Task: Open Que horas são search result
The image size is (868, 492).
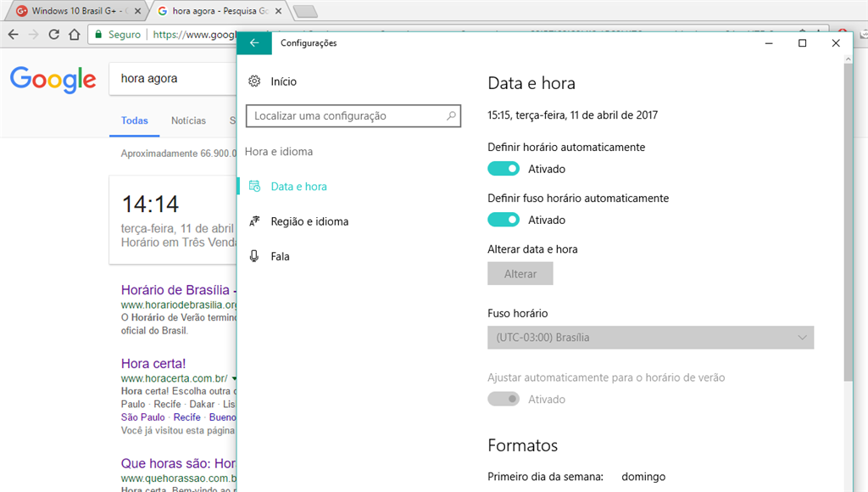Action: coord(178,463)
